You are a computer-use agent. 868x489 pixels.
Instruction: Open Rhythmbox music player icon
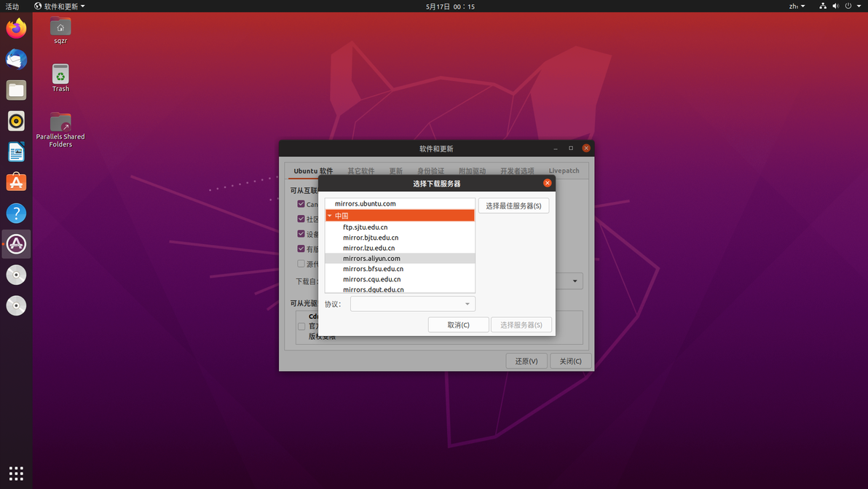pos(16,121)
